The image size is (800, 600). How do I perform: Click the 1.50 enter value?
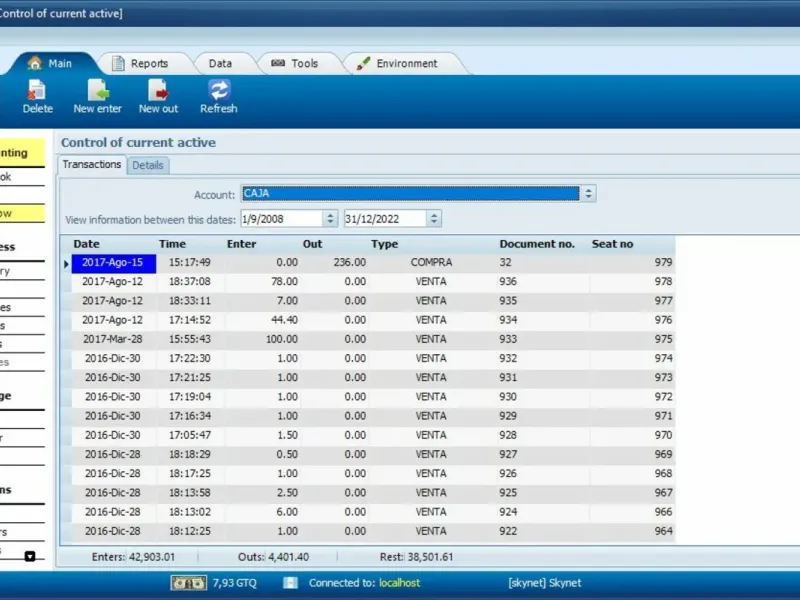pos(287,435)
